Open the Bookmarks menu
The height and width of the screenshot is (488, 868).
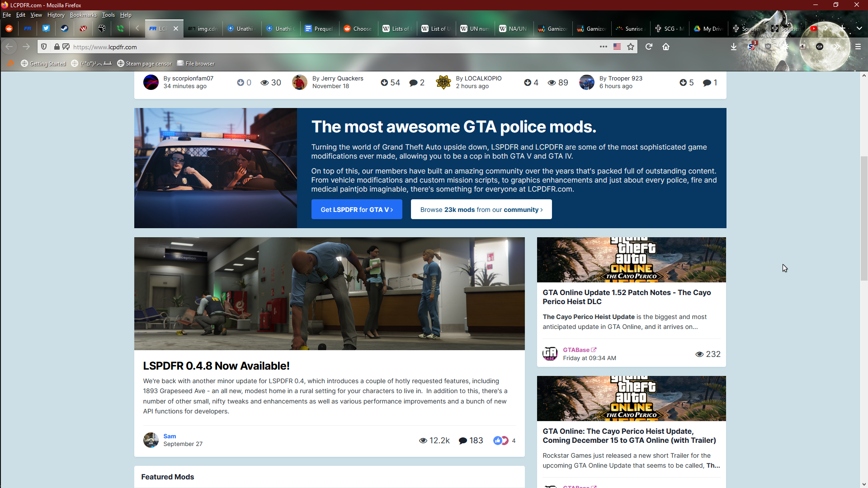(x=83, y=15)
